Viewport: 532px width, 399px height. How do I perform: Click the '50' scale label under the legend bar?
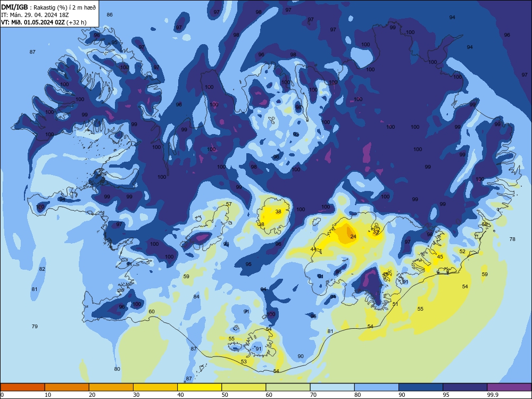click(x=225, y=395)
